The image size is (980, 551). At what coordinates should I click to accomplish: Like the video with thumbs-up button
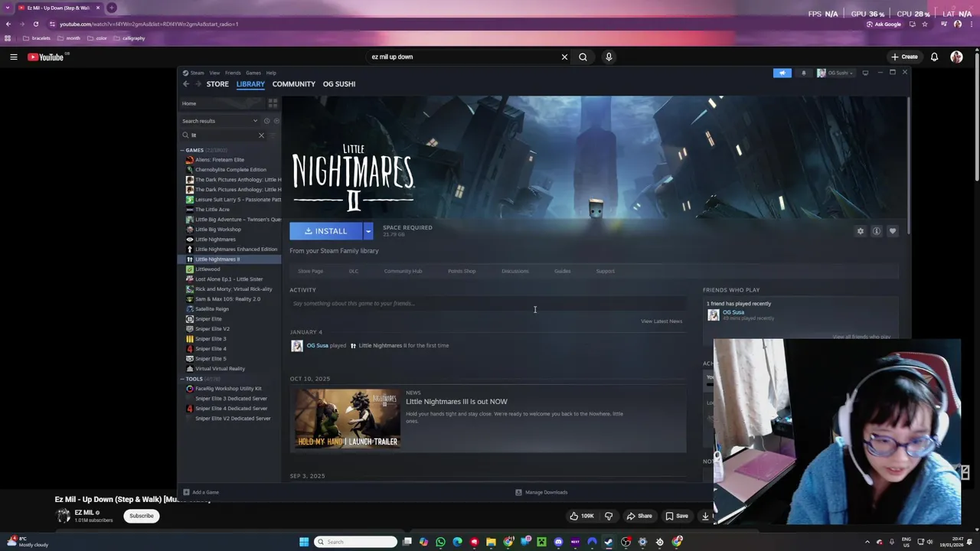[x=582, y=516]
